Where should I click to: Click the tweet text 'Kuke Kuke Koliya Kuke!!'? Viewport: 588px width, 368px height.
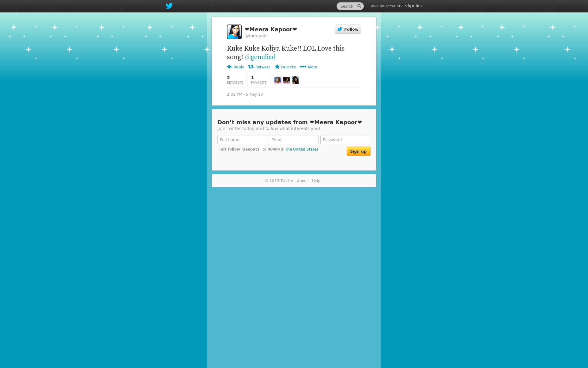pyautogui.click(x=264, y=48)
